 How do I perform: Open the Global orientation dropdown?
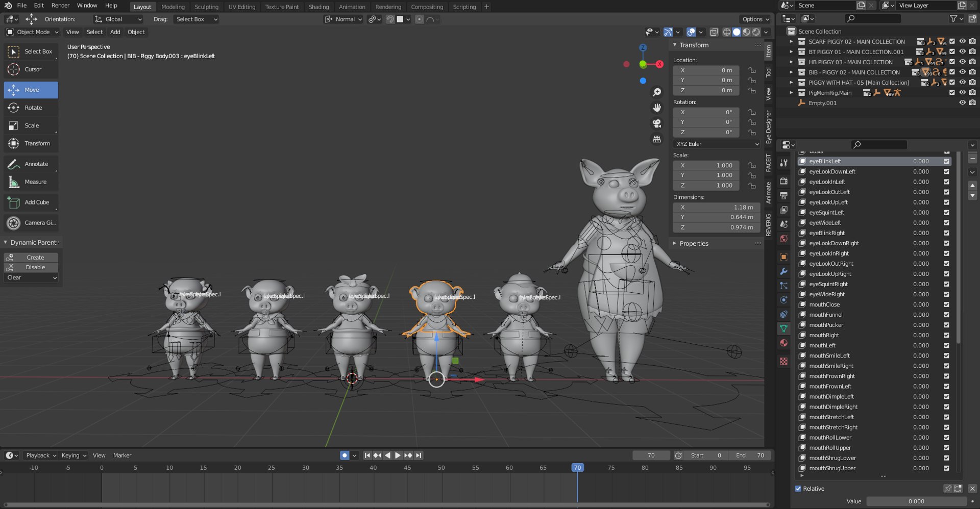118,19
